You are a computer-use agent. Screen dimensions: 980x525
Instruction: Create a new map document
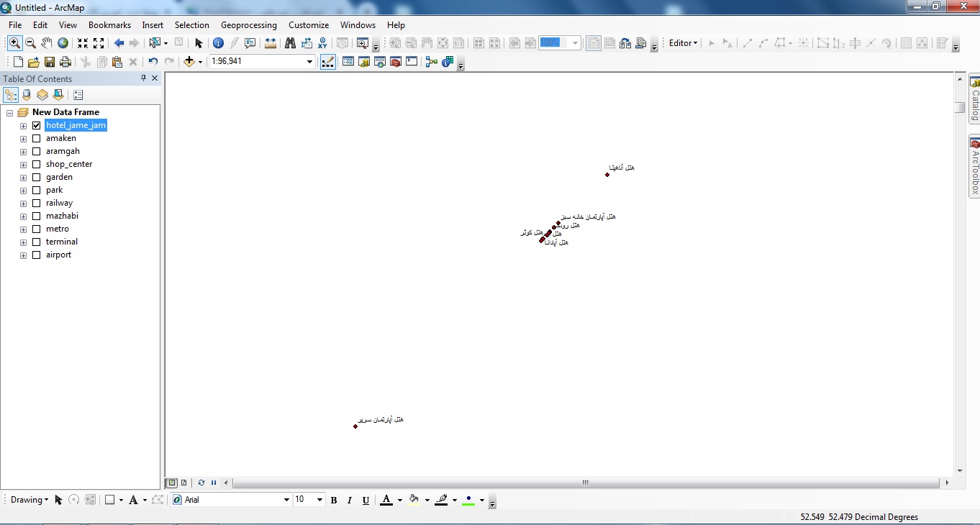tap(18, 62)
